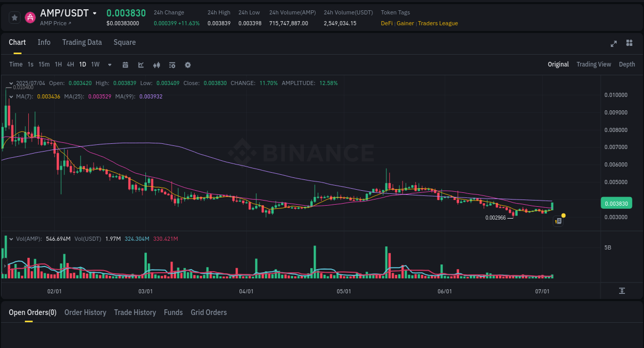Switch chart to Trading View mode
This screenshot has width=644, height=348.
(594, 64)
